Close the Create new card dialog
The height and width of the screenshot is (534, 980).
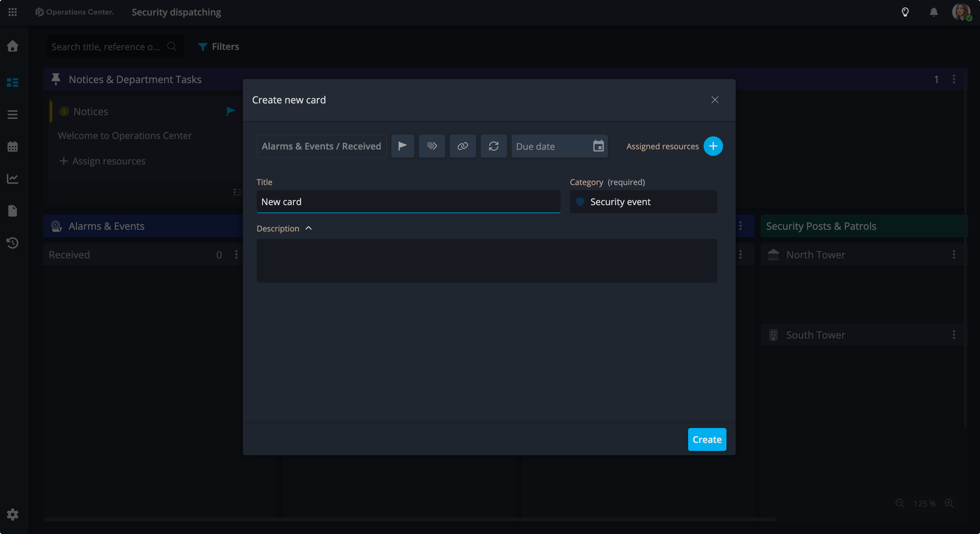coord(715,100)
